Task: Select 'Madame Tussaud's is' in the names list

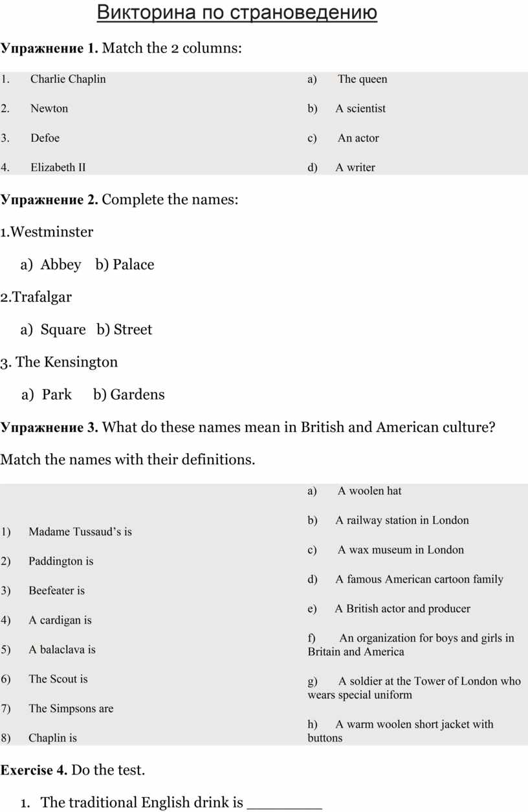Action: [80, 532]
